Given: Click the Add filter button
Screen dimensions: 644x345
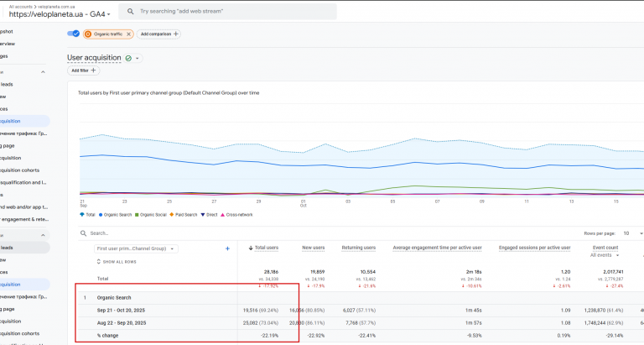Looking at the screenshot, I should (x=83, y=71).
